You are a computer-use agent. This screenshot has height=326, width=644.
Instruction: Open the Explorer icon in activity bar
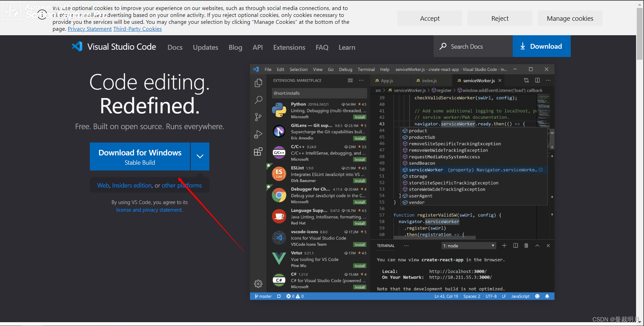(x=258, y=83)
